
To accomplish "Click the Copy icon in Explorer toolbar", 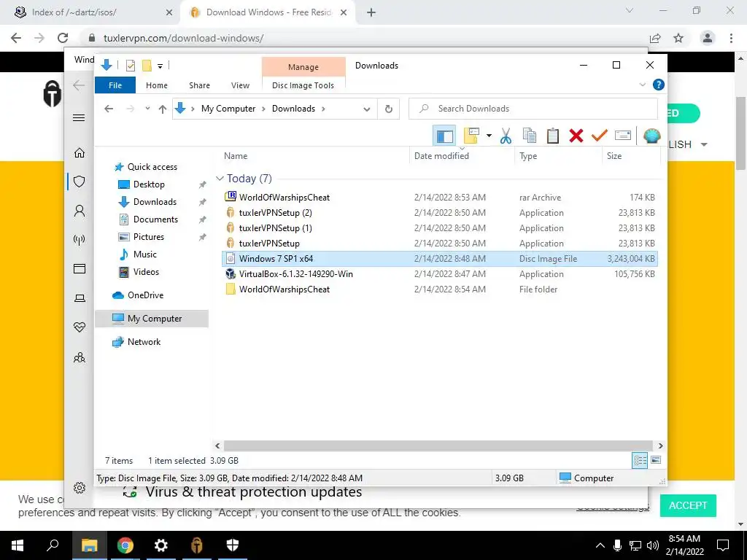I will [x=530, y=136].
